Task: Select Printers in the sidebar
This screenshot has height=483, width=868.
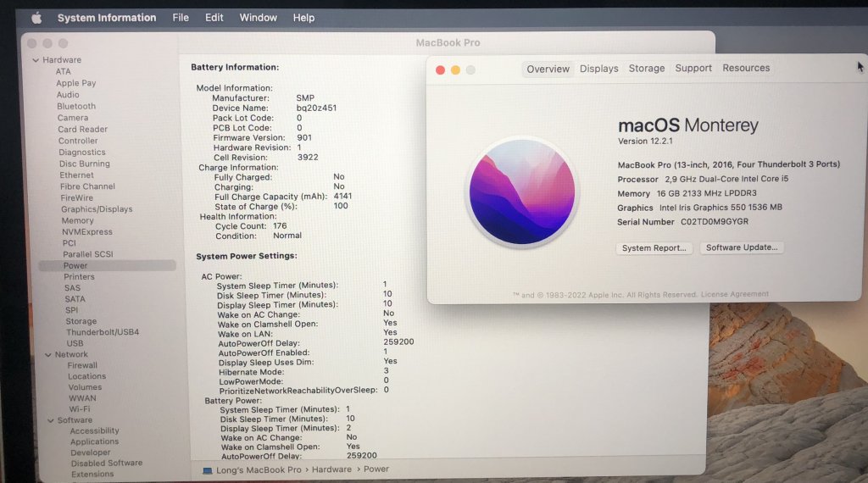Action: point(79,276)
